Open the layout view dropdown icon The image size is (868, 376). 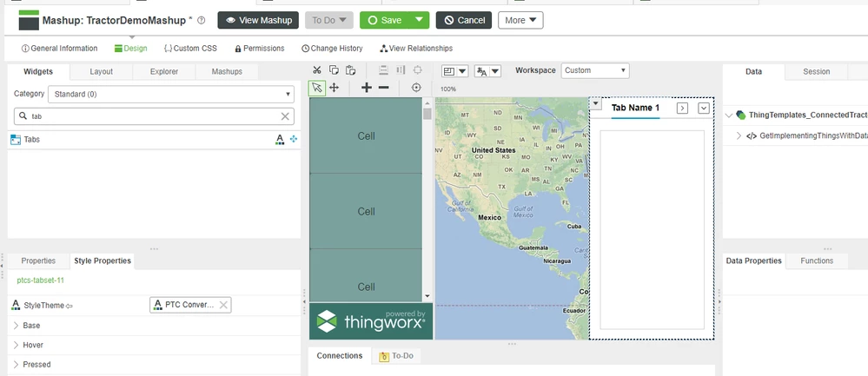(x=455, y=71)
